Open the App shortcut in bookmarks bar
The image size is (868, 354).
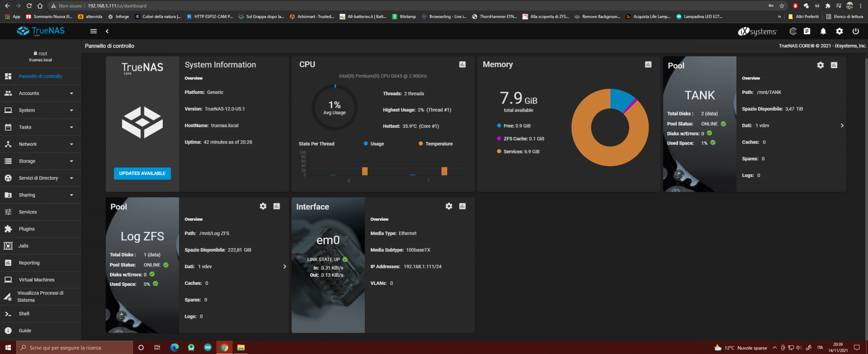[13, 17]
